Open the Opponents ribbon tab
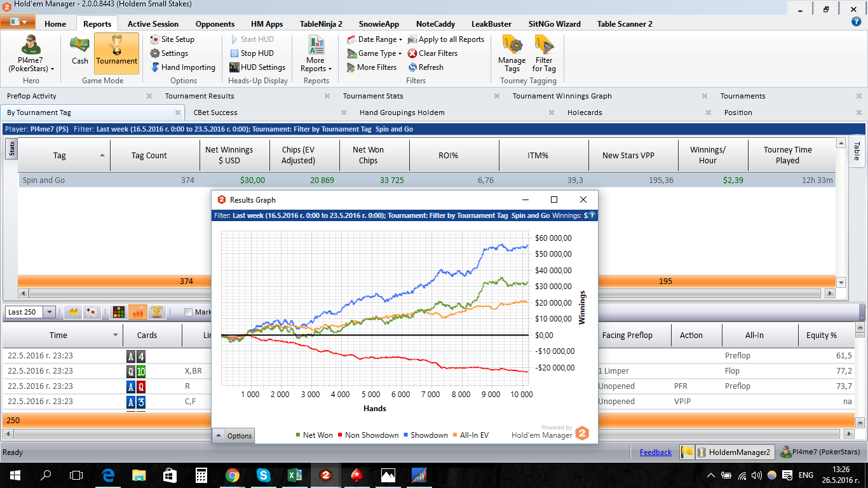This screenshot has width=868, height=488. [x=215, y=24]
